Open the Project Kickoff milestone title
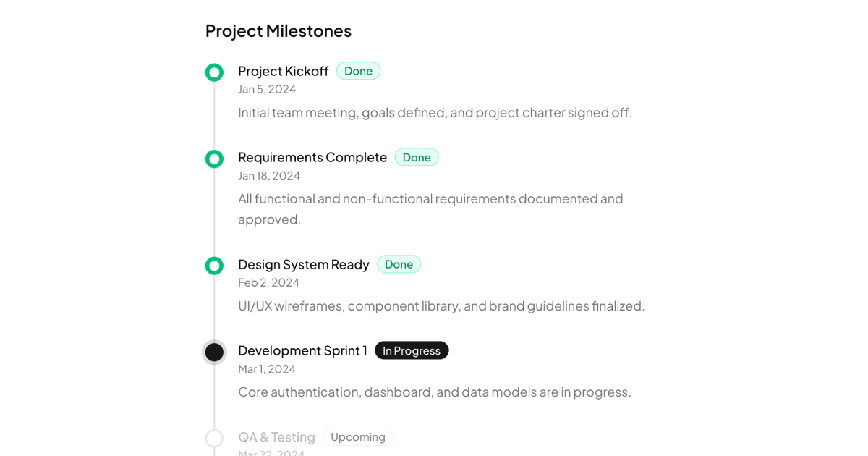 click(x=283, y=71)
